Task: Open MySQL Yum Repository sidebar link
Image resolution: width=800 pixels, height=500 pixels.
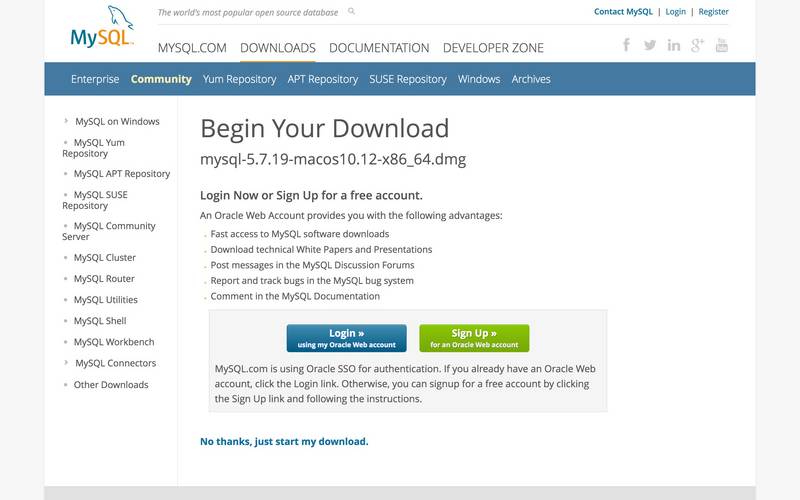Action: pos(93,148)
